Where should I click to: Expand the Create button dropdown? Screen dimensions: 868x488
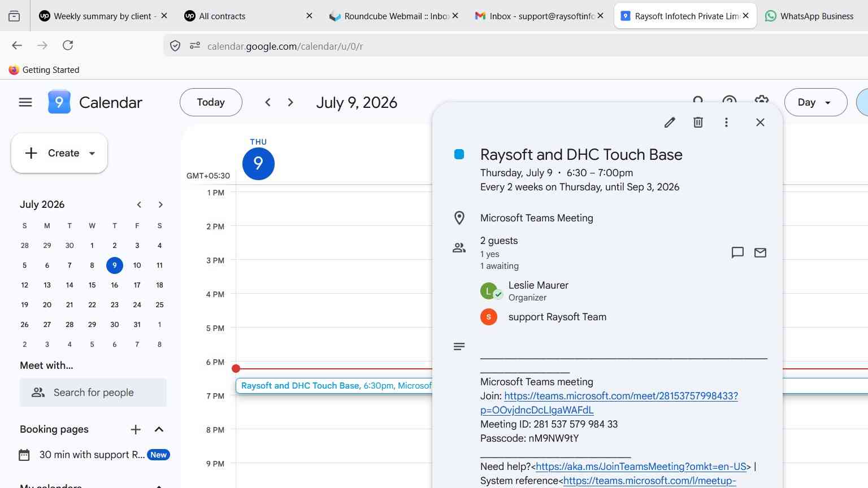click(92, 153)
